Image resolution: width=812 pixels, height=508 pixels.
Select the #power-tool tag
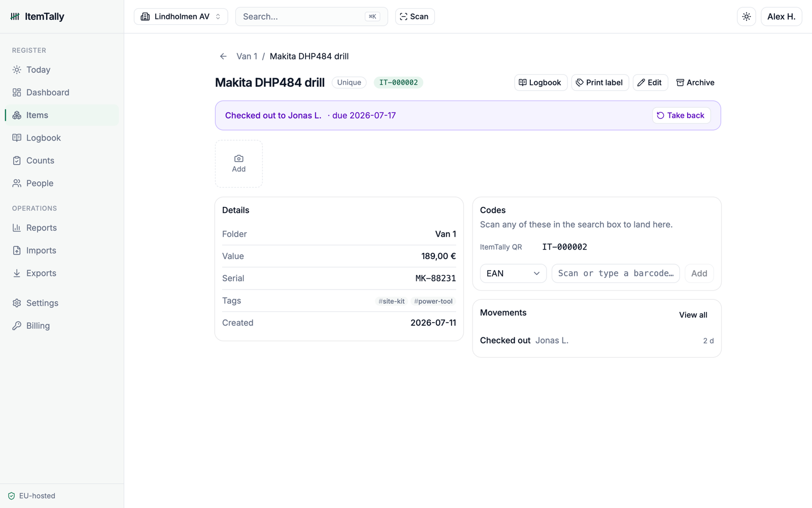pyautogui.click(x=433, y=301)
